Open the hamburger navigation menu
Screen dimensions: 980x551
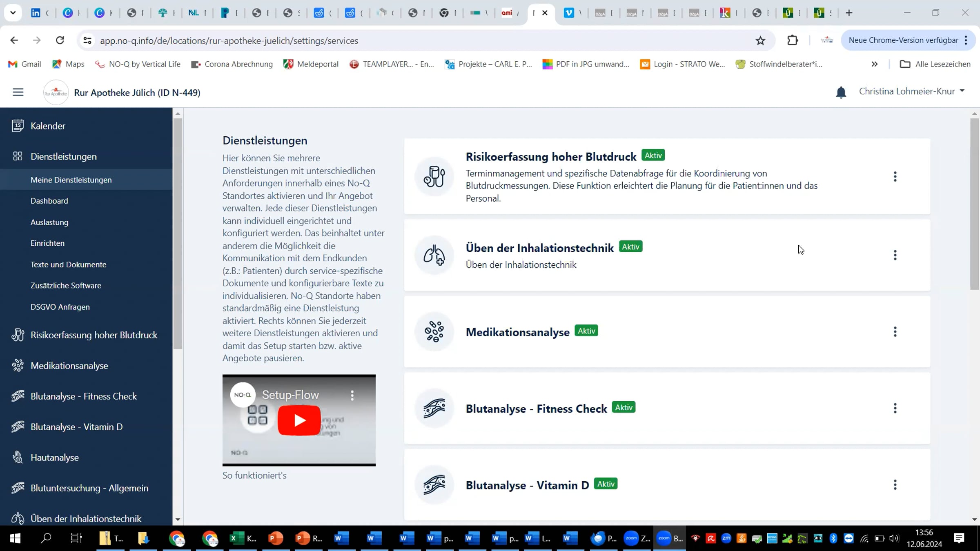coord(18,92)
